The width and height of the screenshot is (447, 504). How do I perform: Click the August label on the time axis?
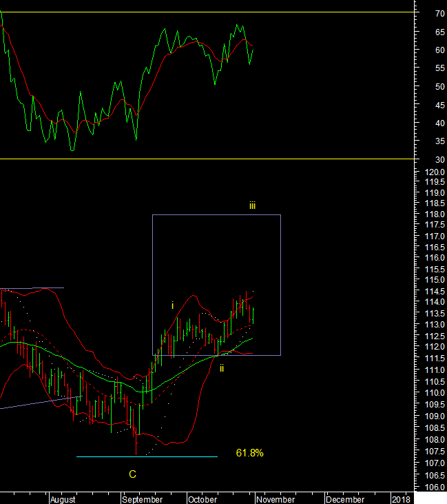tap(63, 499)
